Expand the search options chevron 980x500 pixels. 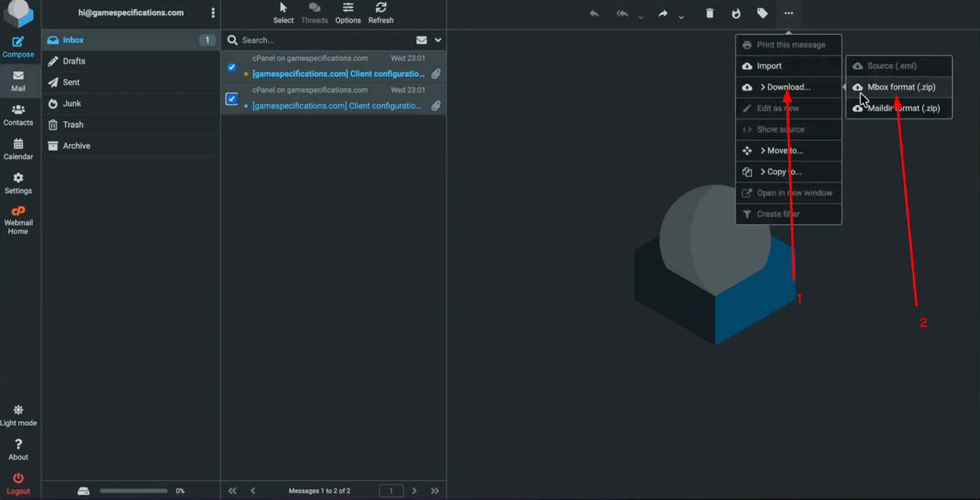[438, 41]
